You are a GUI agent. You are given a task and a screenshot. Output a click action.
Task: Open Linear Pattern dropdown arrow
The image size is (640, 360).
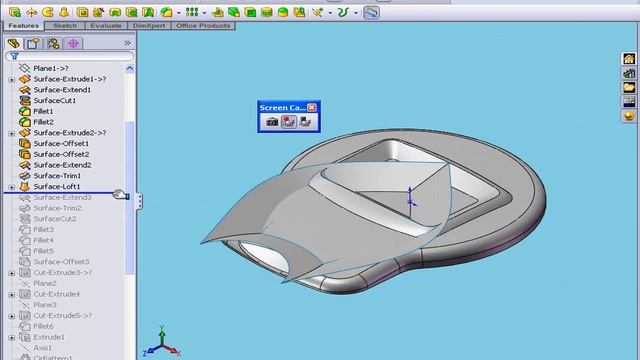point(204,13)
